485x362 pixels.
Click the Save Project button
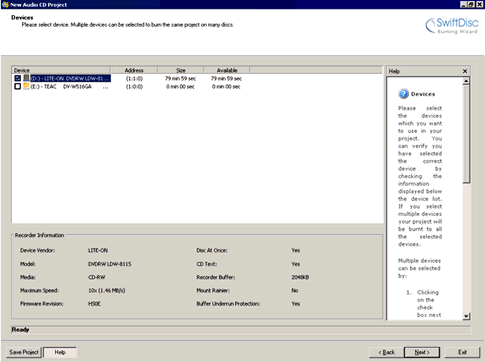[x=24, y=352]
